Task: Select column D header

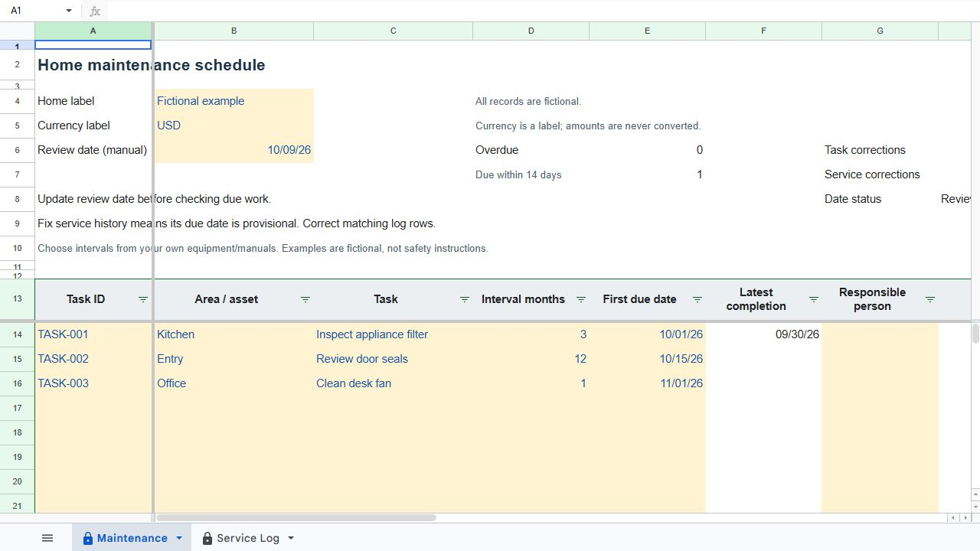Action: pos(531,31)
